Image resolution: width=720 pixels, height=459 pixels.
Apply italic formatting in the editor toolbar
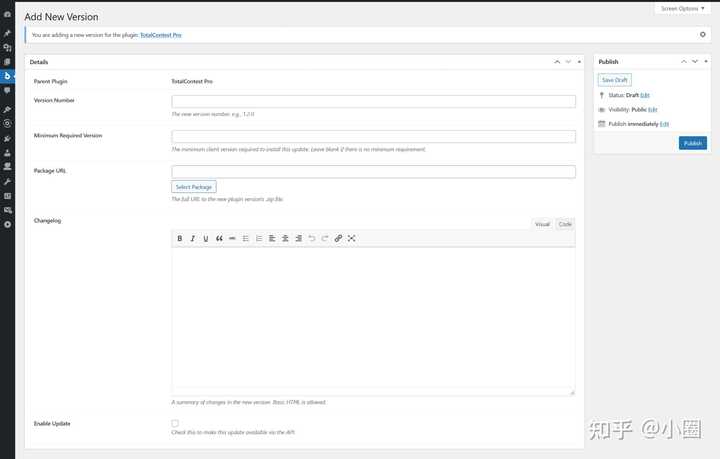(193, 238)
